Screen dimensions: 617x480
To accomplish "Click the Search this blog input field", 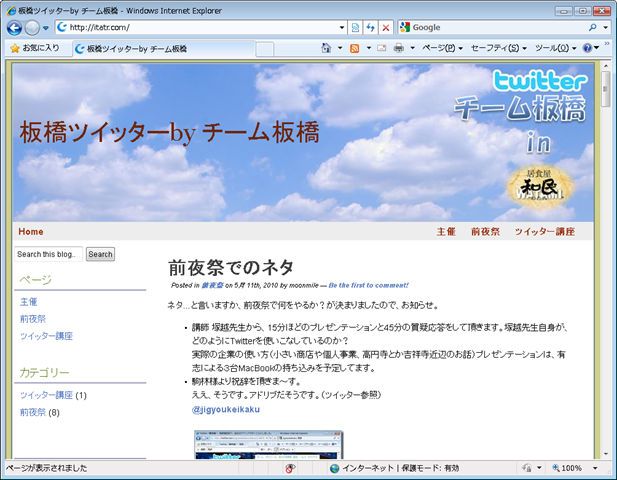I will click(48, 254).
